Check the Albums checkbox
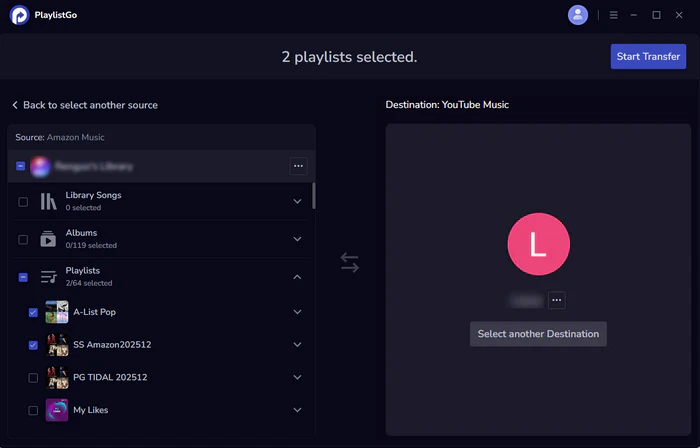Screen dimensions: 700x448 pyautogui.click(x=23, y=240)
